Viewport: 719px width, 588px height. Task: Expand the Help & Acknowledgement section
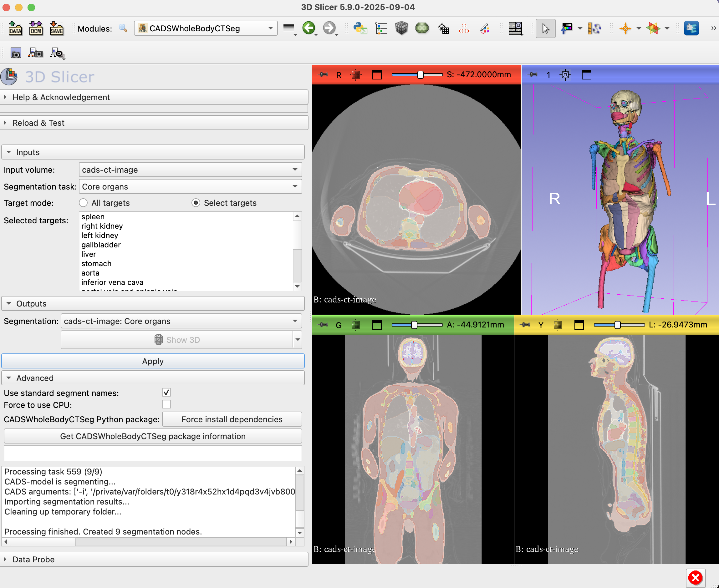pyautogui.click(x=61, y=97)
